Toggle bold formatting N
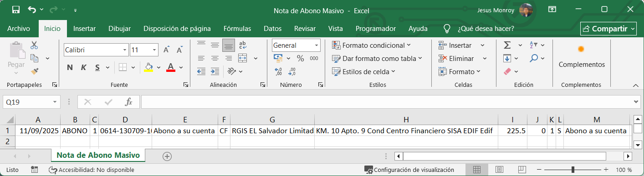The width and height of the screenshot is (644, 176). (70, 67)
